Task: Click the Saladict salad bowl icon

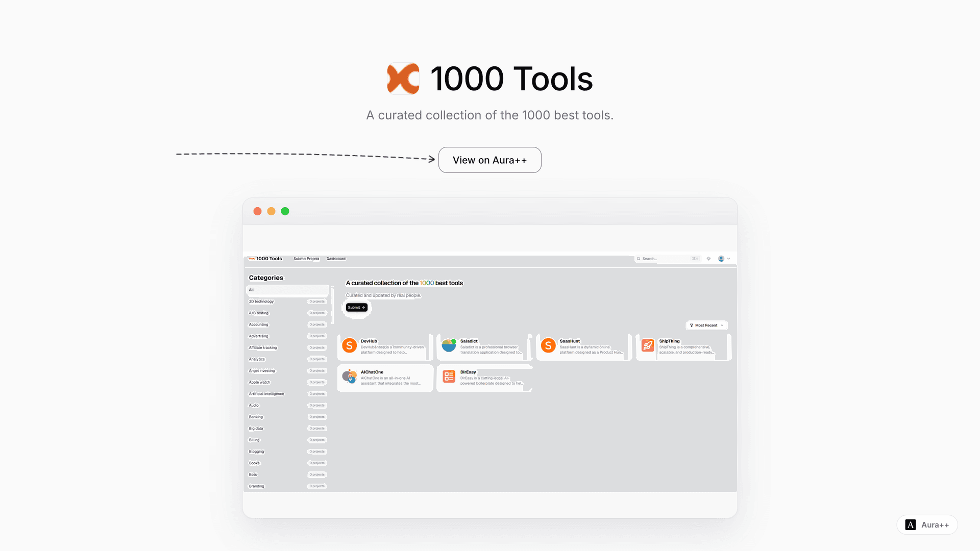Action: (449, 346)
